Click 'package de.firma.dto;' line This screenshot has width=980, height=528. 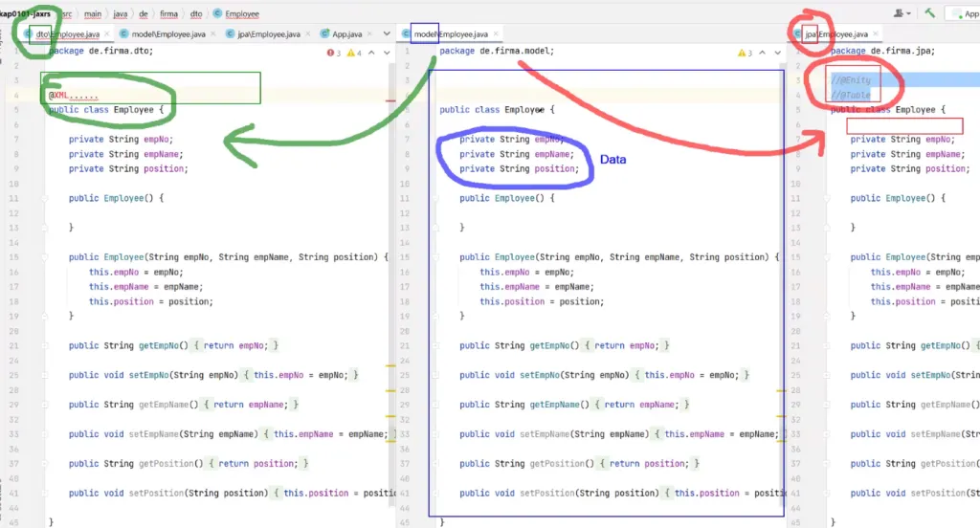[100, 52]
